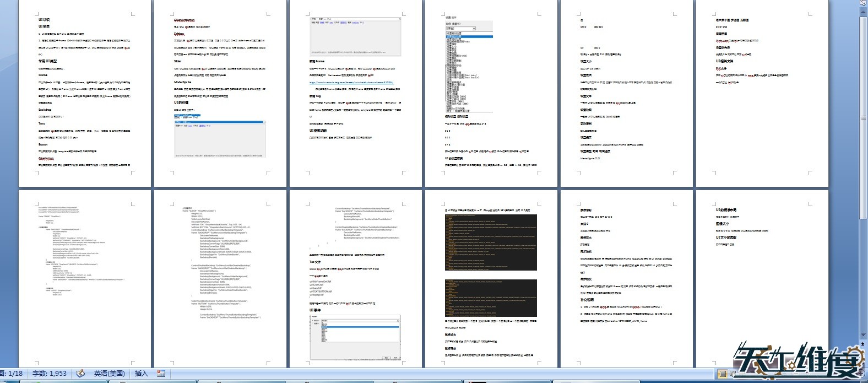Toggle the ruler button above the scrollbar
The image size is (868, 383).
pyautogui.click(x=863, y=3)
